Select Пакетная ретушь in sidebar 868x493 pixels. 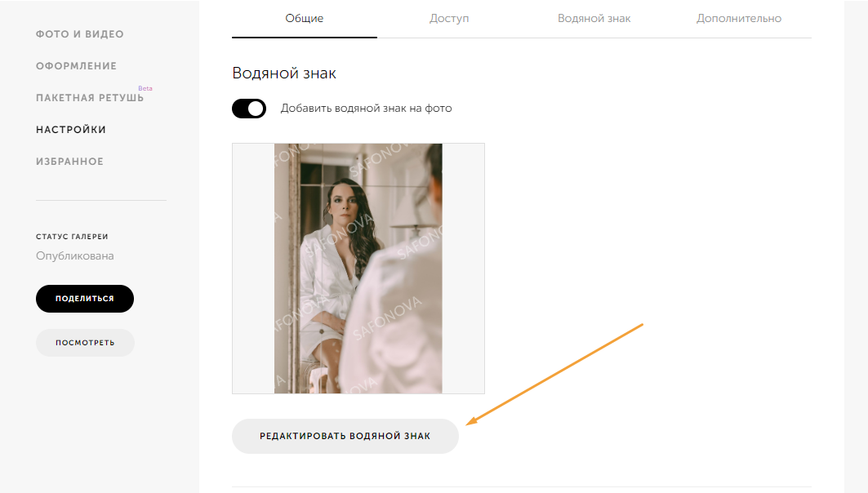[90, 98]
